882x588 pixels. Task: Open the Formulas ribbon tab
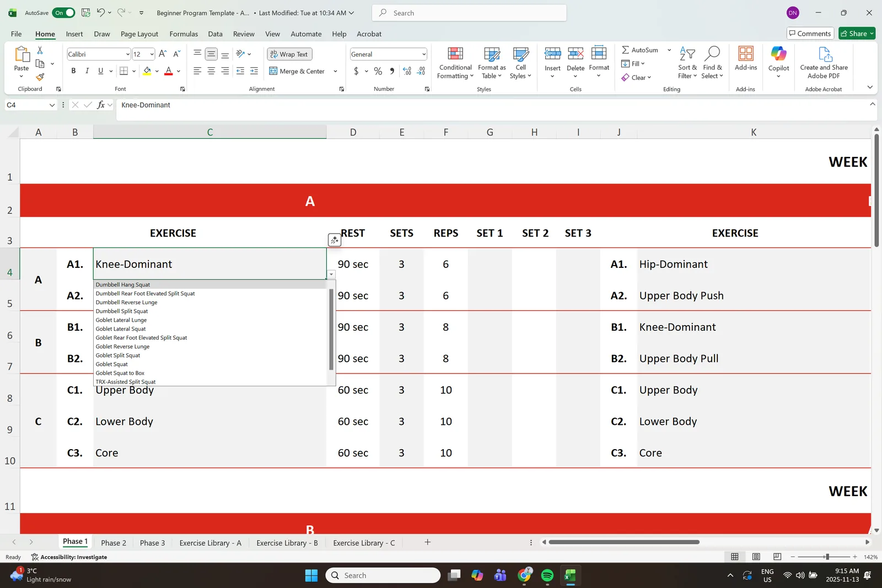click(184, 34)
